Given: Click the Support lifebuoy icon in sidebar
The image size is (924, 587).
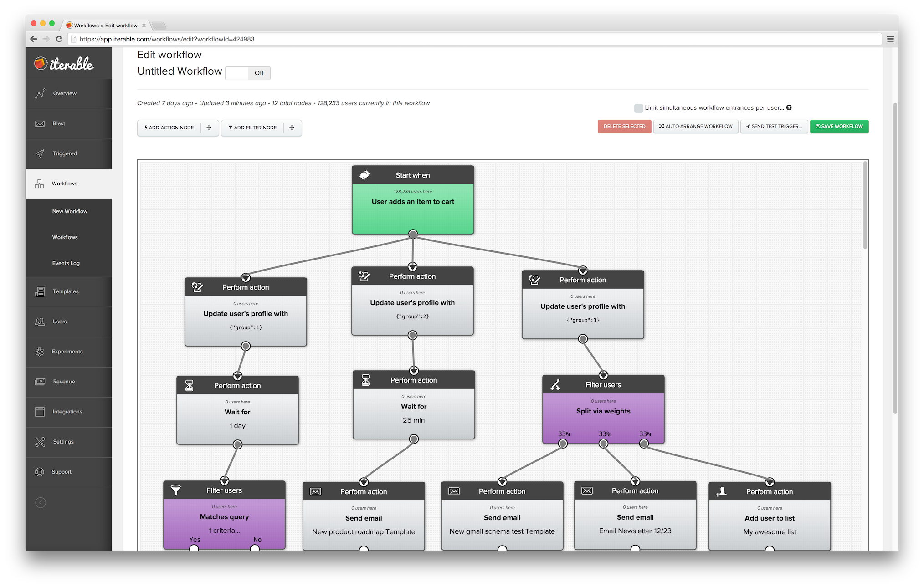Looking at the screenshot, I should point(40,472).
